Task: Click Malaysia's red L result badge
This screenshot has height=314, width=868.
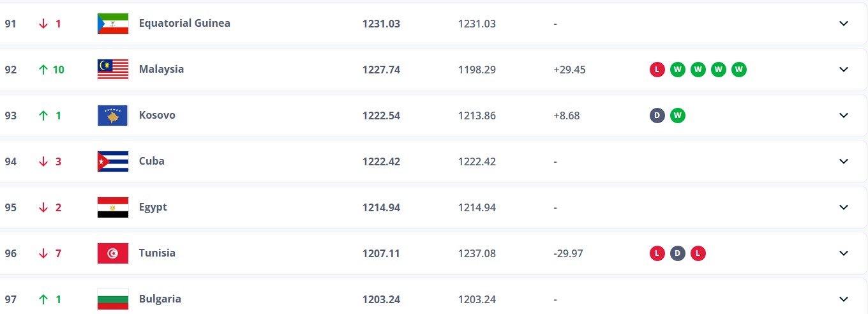Action: [x=657, y=70]
